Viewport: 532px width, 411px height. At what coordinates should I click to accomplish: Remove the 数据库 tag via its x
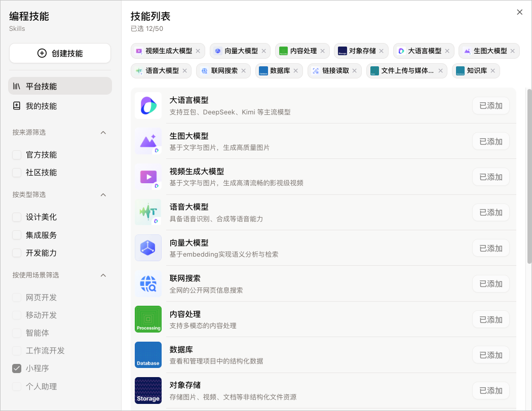296,70
